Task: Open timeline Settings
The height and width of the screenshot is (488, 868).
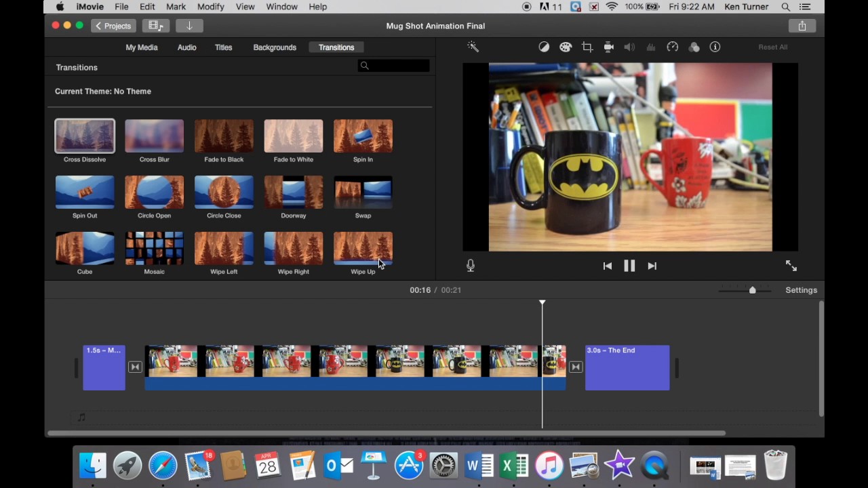Action: pyautogui.click(x=802, y=290)
